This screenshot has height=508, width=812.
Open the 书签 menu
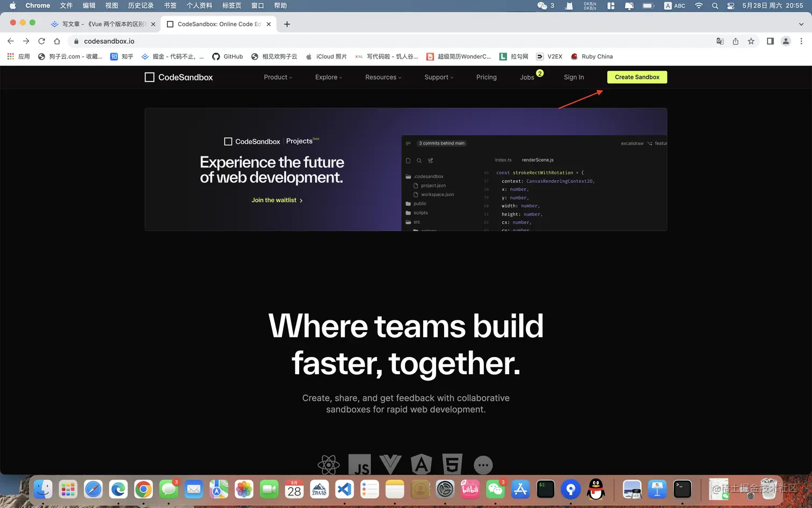(x=170, y=5)
